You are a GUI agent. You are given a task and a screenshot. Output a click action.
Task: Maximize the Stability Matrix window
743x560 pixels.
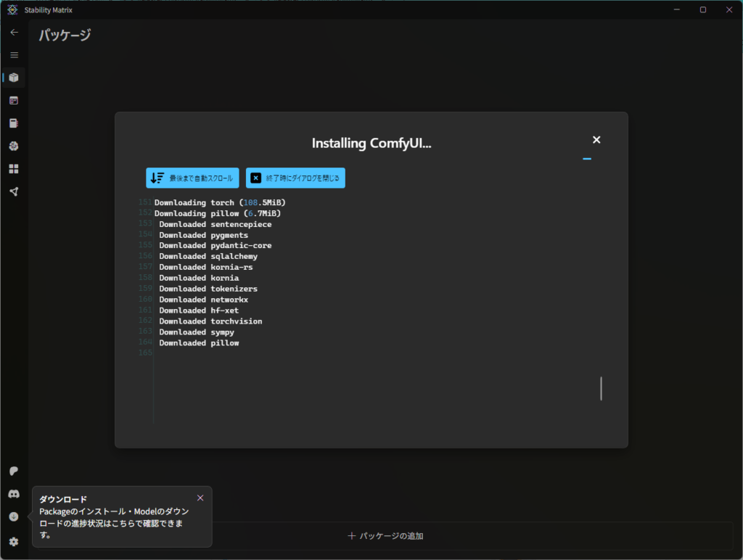tap(702, 9)
